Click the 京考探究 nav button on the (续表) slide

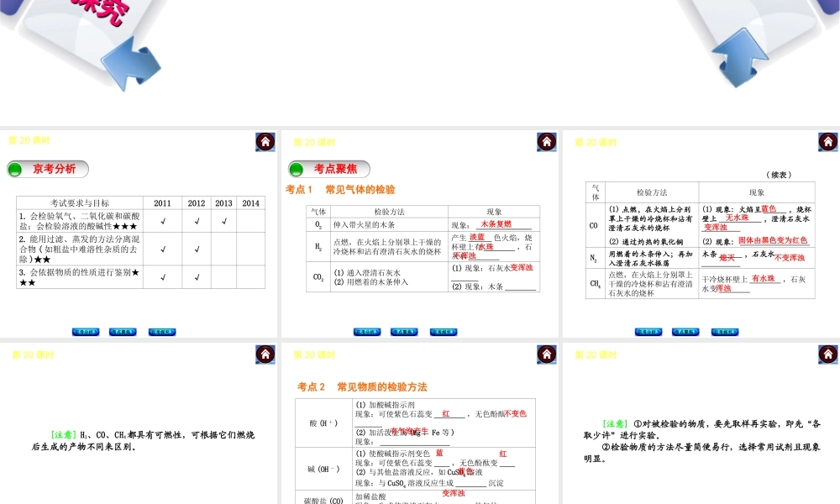click(725, 332)
